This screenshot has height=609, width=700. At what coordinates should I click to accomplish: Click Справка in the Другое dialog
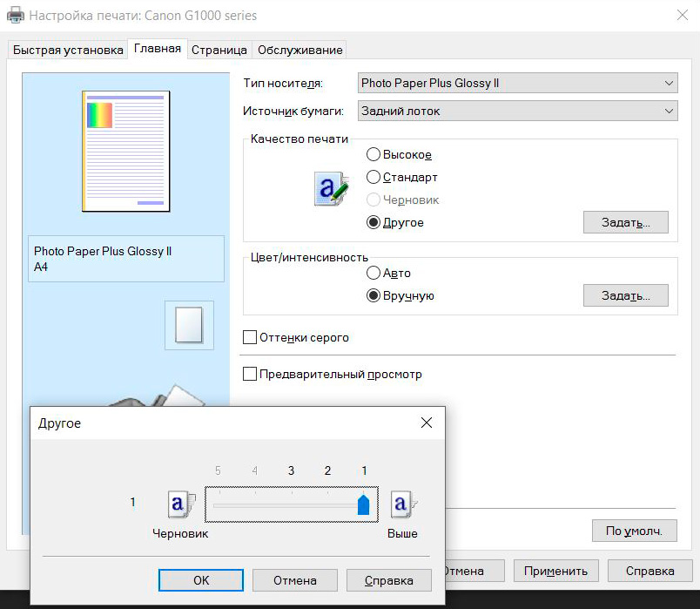pyautogui.click(x=389, y=580)
